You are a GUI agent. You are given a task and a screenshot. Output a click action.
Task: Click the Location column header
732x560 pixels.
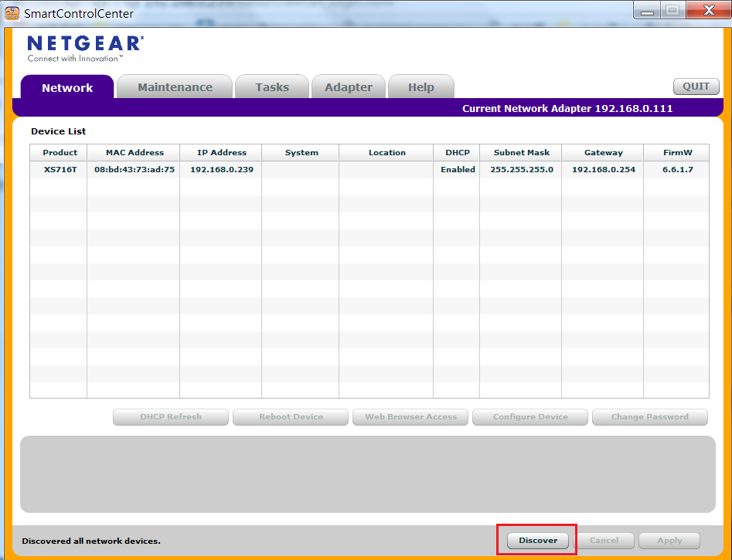(386, 153)
